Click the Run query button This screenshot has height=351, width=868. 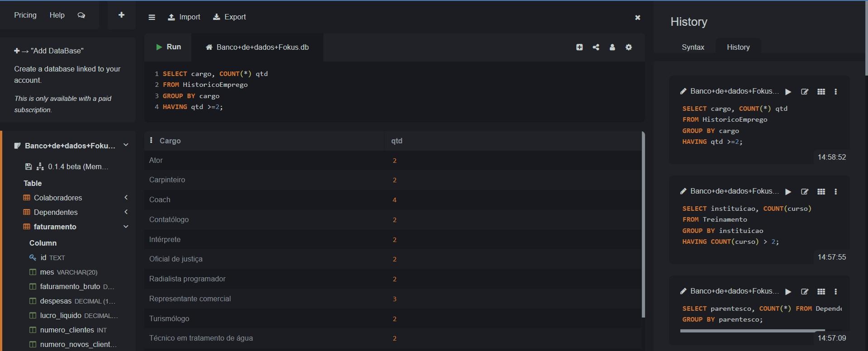(x=168, y=47)
